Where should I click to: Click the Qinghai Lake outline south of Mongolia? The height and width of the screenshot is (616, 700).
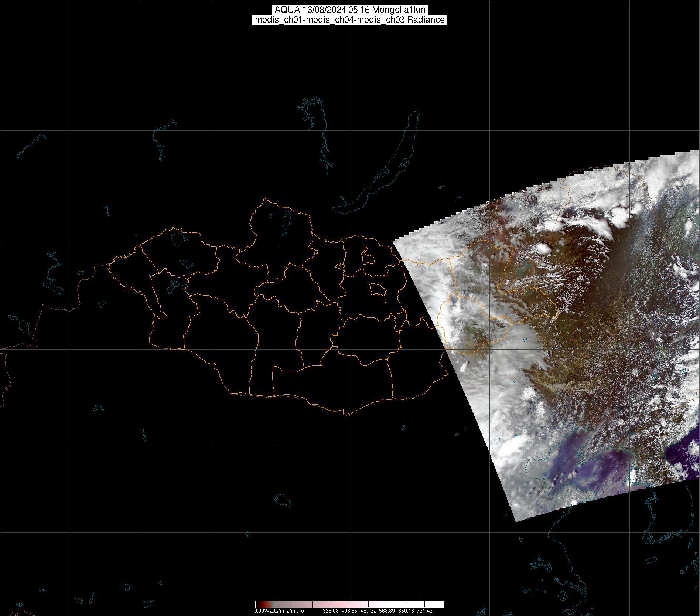click(283, 499)
